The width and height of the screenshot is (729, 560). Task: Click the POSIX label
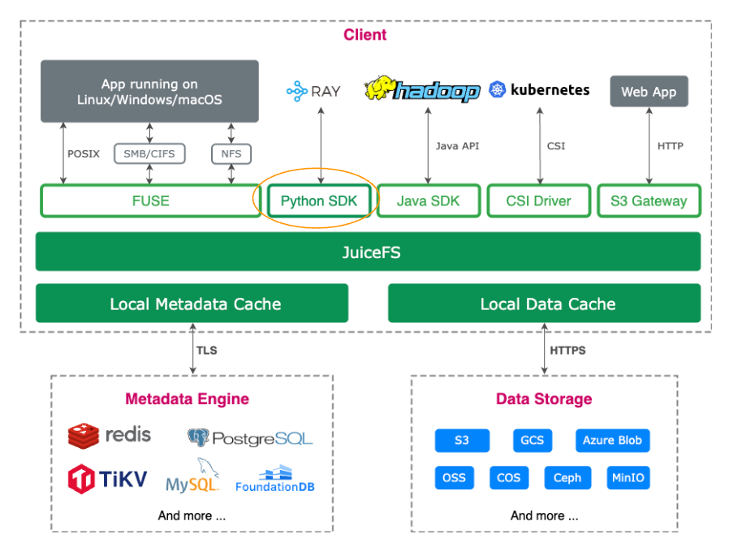tap(84, 154)
